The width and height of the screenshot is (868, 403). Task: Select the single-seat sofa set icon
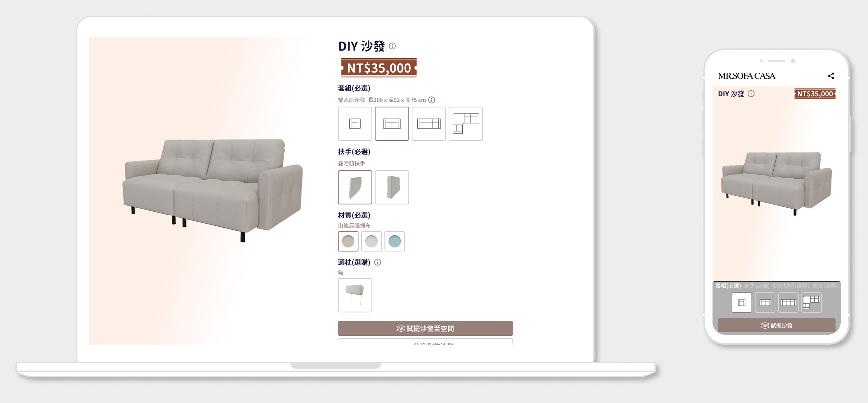pos(355,124)
